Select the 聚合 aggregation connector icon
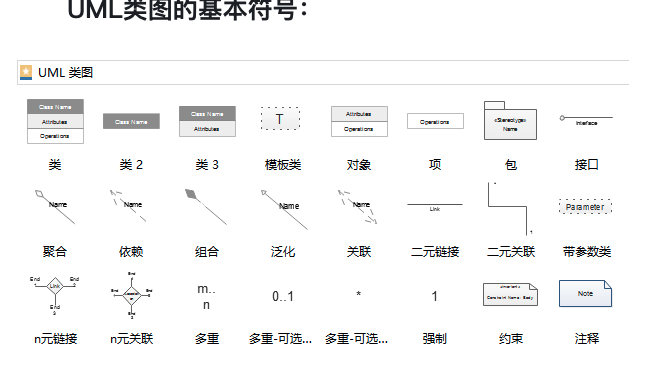The height and width of the screenshot is (374, 668). tap(55, 207)
